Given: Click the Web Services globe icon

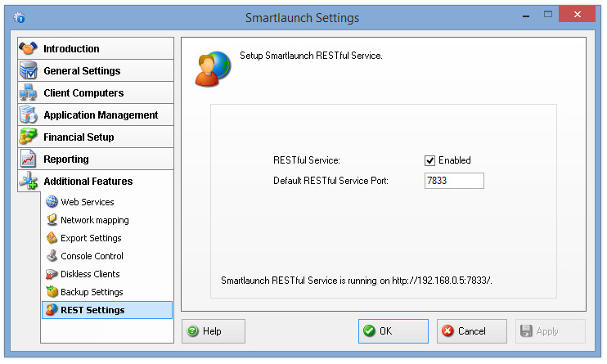Looking at the screenshot, I should 52,202.
